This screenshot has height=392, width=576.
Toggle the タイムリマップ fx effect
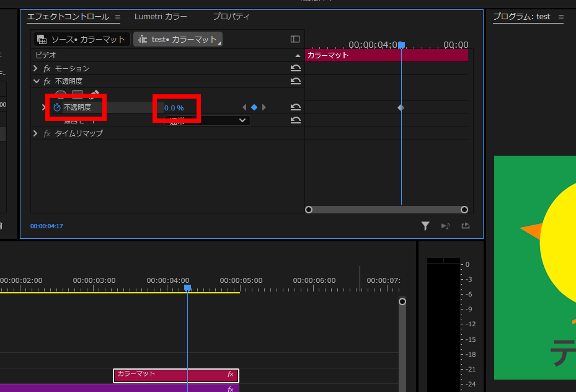click(47, 133)
